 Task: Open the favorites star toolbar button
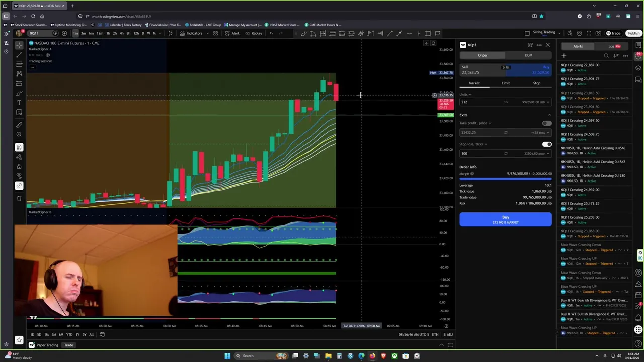[19, 340]
